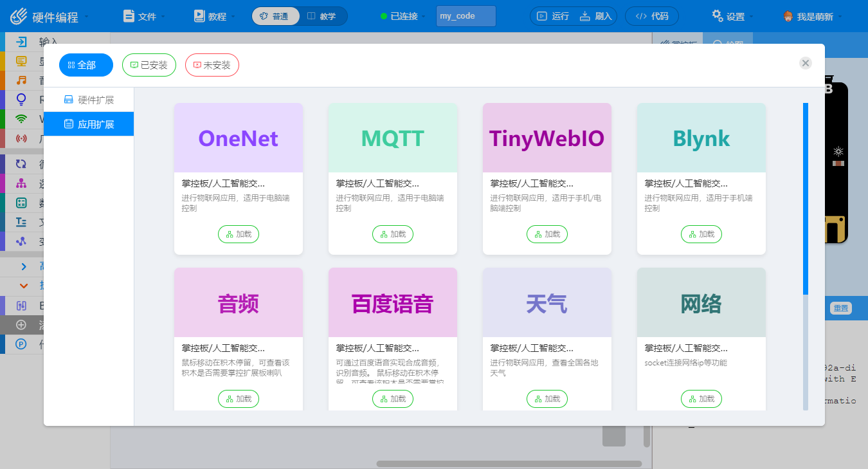
Task: Open the 天气 extension card thumbnail
Action: click(x=547, y=302)
